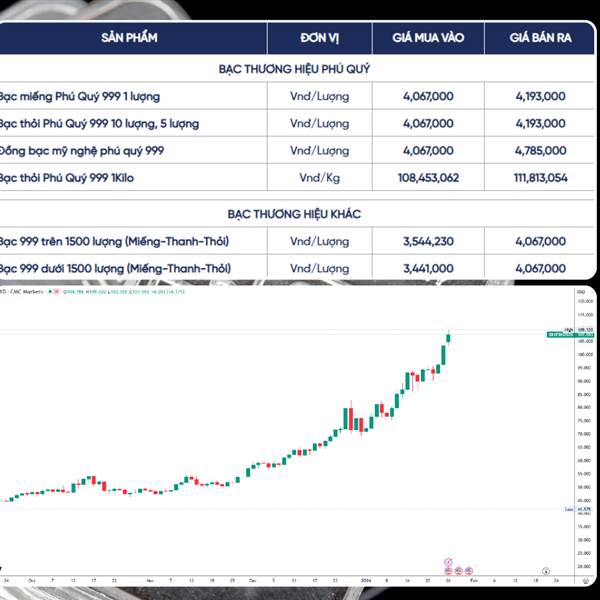The width and height of the screenshot is (600, 600).
Task: Click buy price 4,067,000 for Bạc miếng 1 lượng
Action: [428, 96]
